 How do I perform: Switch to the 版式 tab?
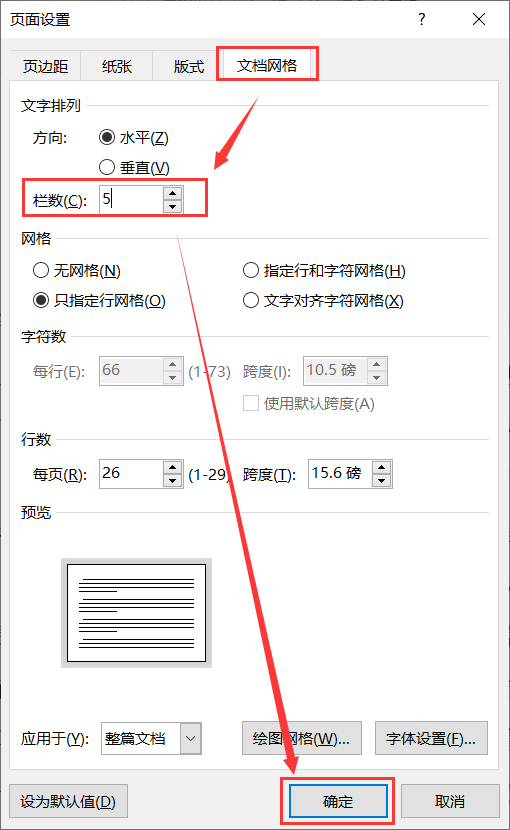coord(189,66)
